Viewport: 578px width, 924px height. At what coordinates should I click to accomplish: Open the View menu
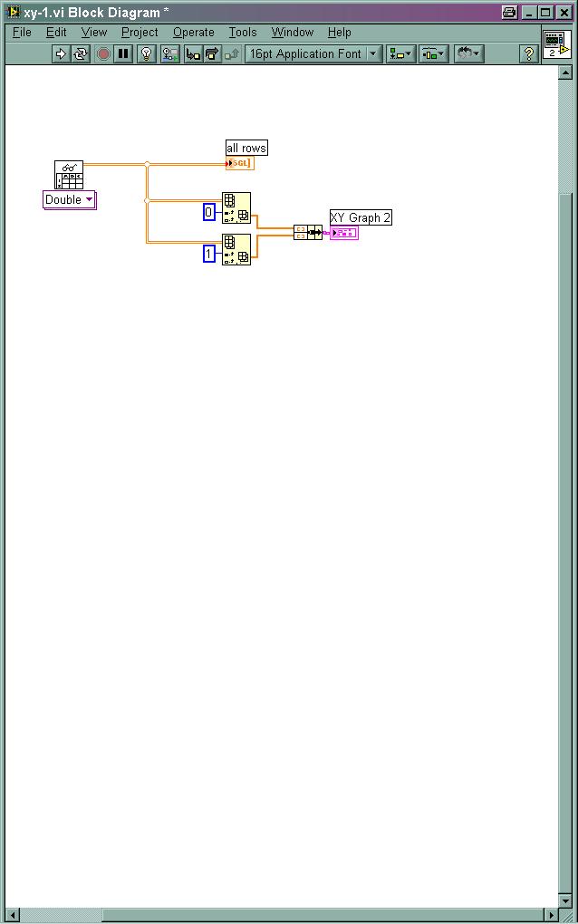tap(93, 33)
